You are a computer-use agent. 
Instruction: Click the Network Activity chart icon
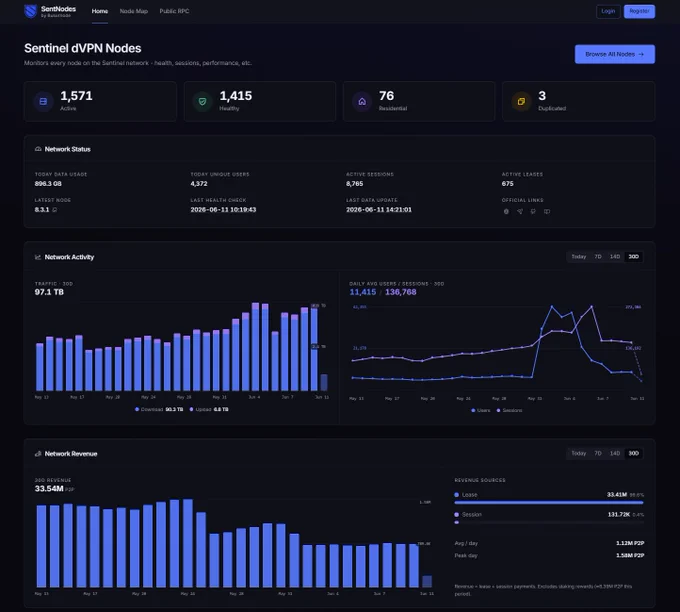pos(38,257)
